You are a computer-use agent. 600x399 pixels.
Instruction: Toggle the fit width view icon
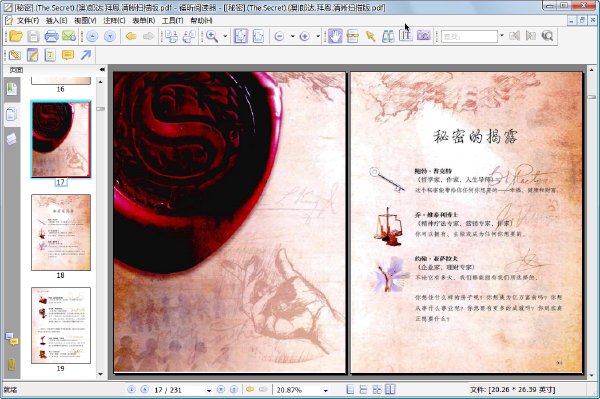click(x=258, y=36)
